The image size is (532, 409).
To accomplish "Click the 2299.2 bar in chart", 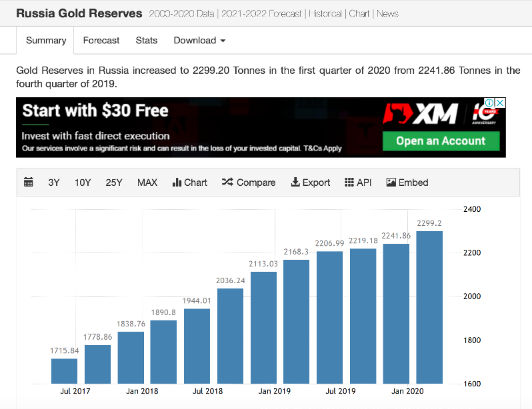I will 429,306.
